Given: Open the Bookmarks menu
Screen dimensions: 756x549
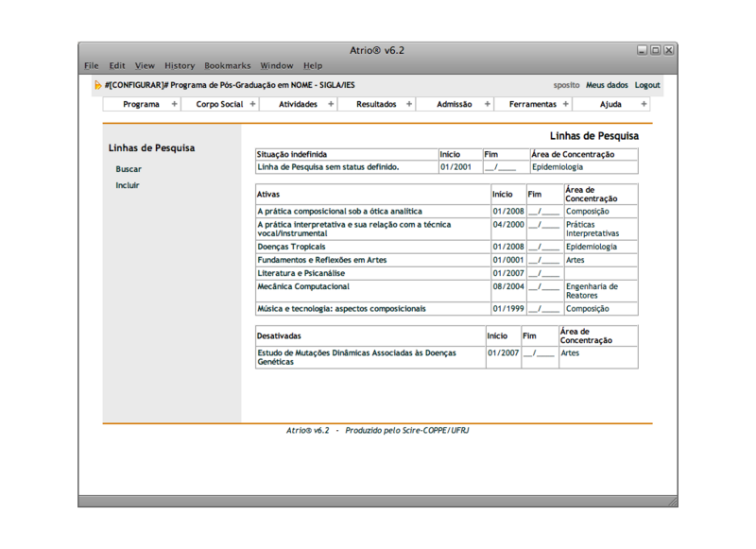Looking at the screenshot, I should click(228, 66).
